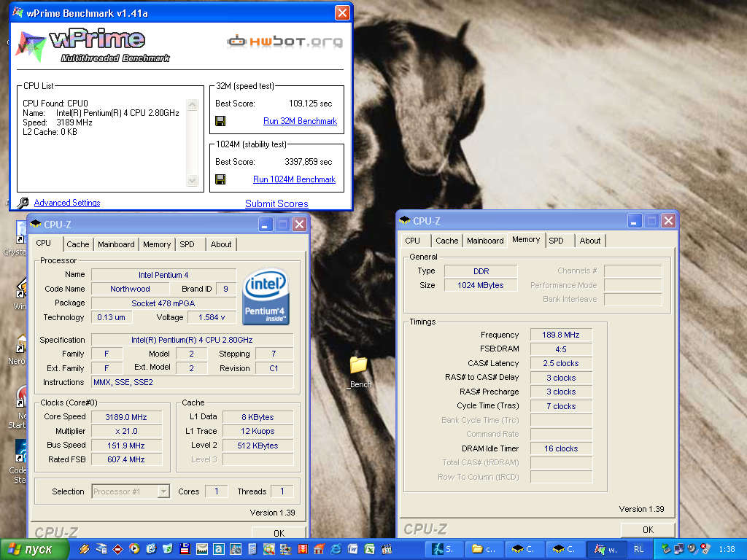The height and width of the screenshot is (560, 747).
Task: Click the Submit Scores link
Action: 276,203
